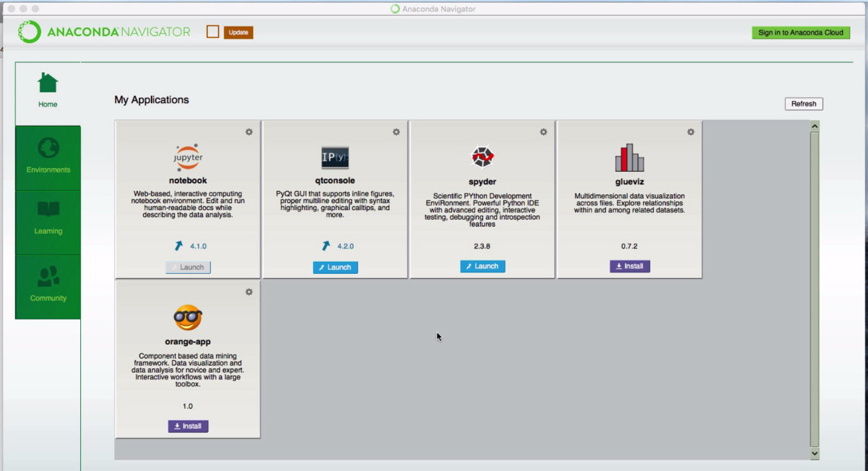Click the glueviz app title
The height and width of the screenshot is (471, 868).
click(630, 182)
